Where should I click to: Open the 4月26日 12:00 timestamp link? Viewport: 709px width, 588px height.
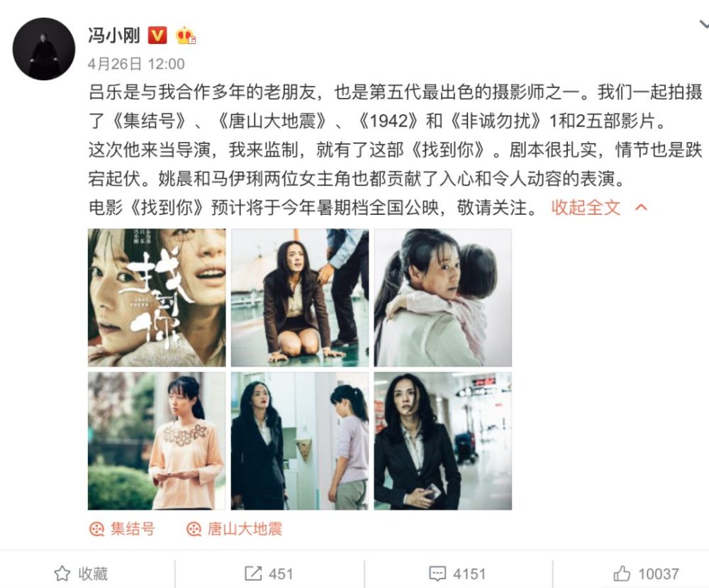136,64
